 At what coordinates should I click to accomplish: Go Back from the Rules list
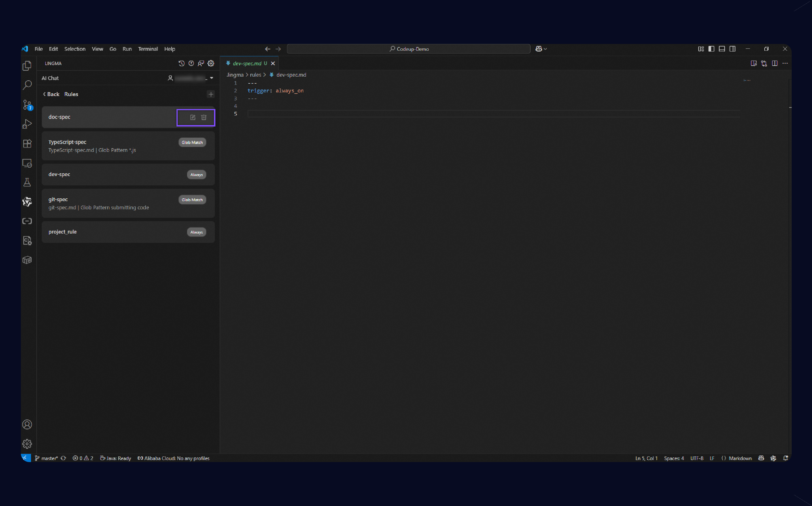[51, 94]
